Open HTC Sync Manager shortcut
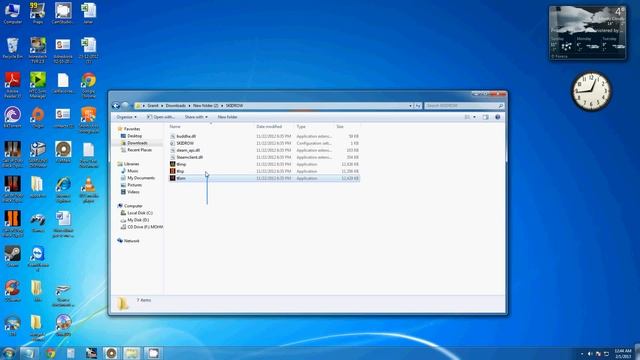The height and width of the screenshot is (360, 640). point(38,84)
